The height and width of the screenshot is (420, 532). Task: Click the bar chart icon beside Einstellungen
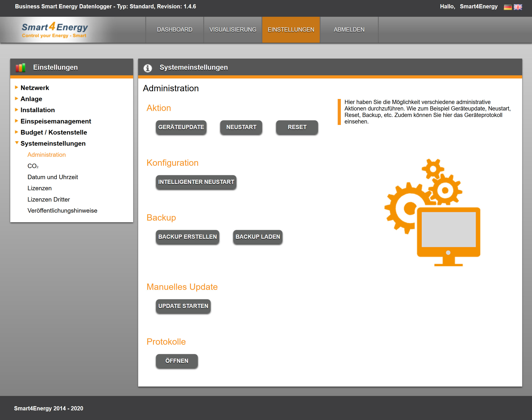click(21, 68)
